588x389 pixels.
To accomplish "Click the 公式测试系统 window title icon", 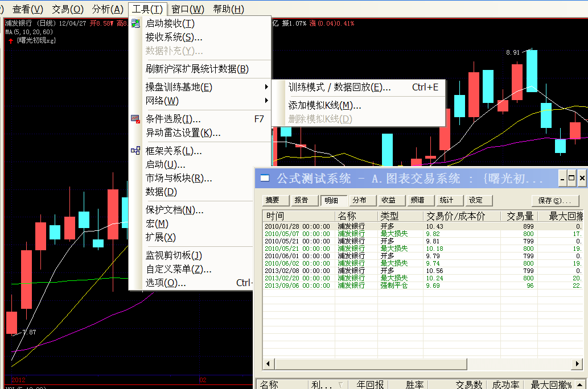I will (265, 178).
